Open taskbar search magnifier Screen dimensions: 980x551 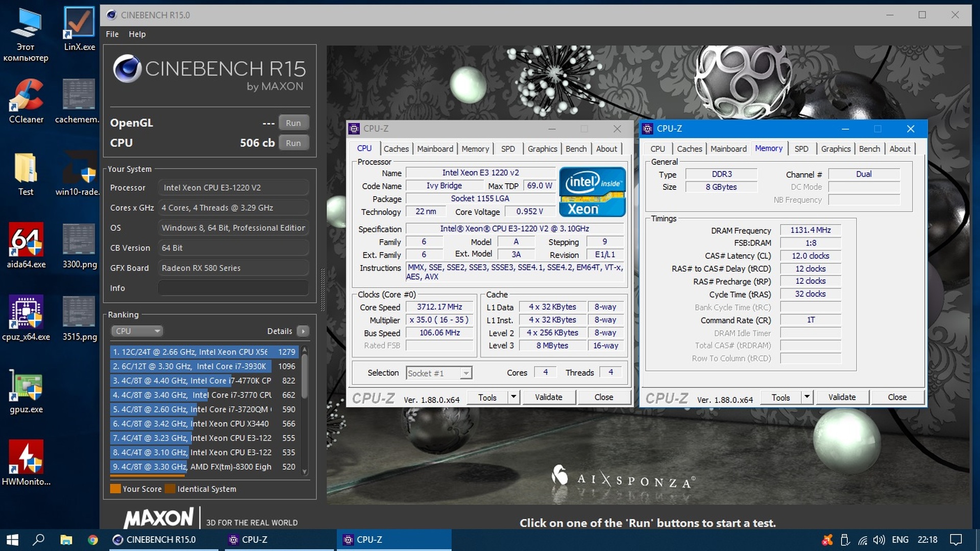click(x=39, y=540)
